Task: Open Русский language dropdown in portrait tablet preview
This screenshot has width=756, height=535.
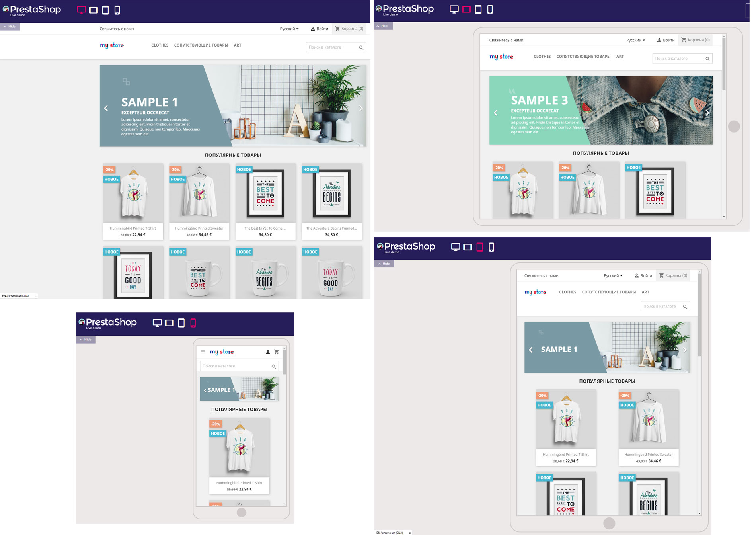Action: point(613,276)
